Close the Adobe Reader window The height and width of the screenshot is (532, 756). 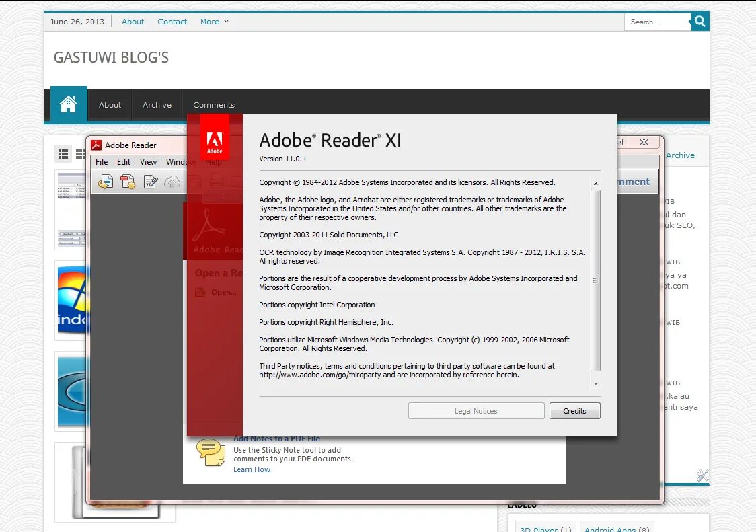click(x=644, y=142)
